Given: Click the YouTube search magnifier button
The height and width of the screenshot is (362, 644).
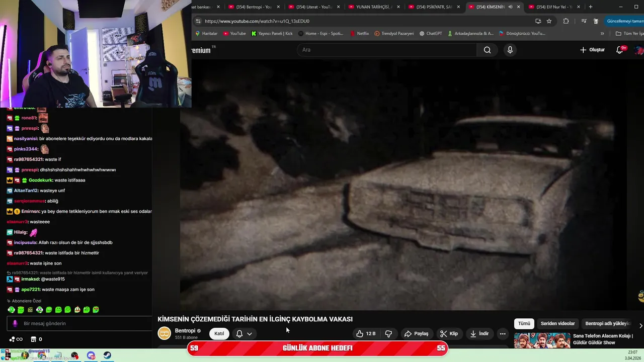Looking at the screenshot, I should click(x=487, y=50).
